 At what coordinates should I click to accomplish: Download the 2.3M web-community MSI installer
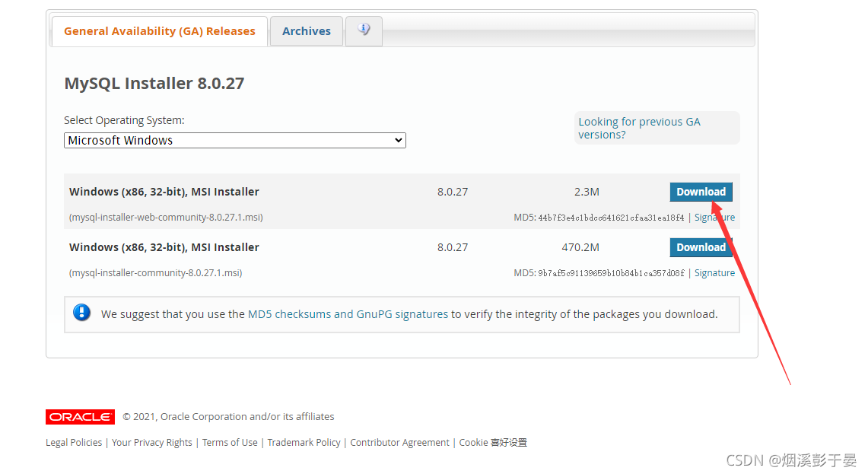click(x=701, y=192)
